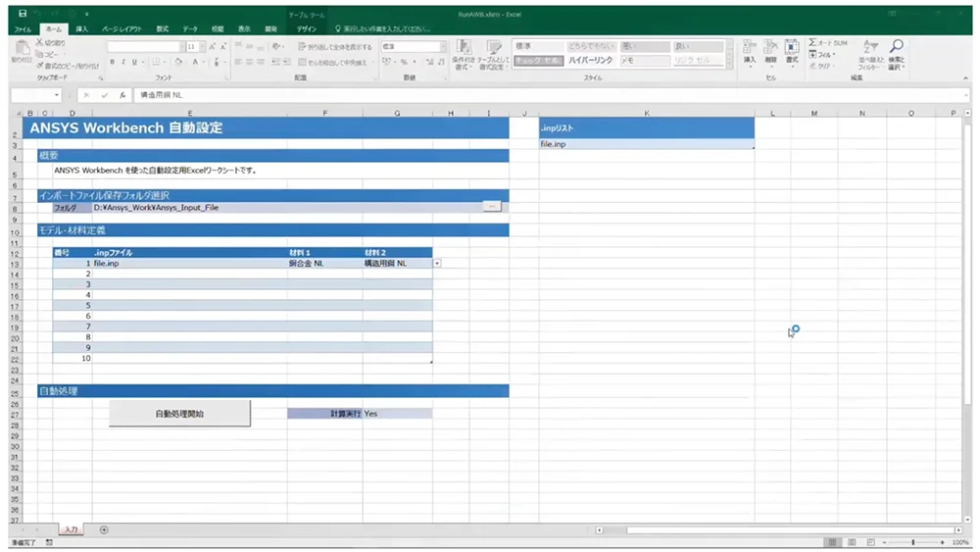Viewport: 980px width, 552px height.
Task: Open the number format 標準 combo box
Action: 414,47
